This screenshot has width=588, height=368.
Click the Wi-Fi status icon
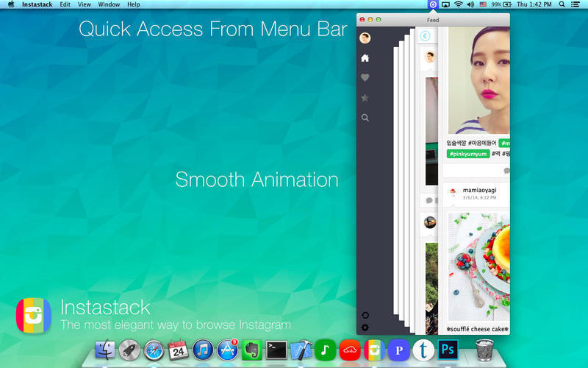click(x=458, y=4)
